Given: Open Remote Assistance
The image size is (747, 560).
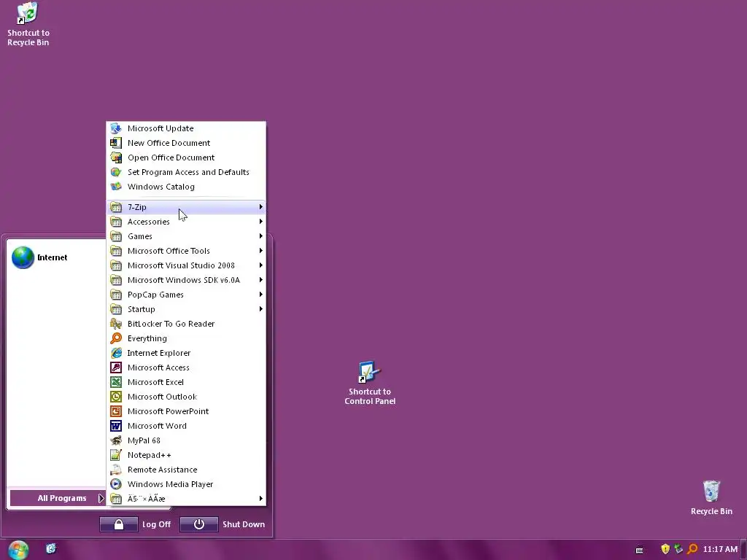Looking at the screenshot, I should coord(186,470).
